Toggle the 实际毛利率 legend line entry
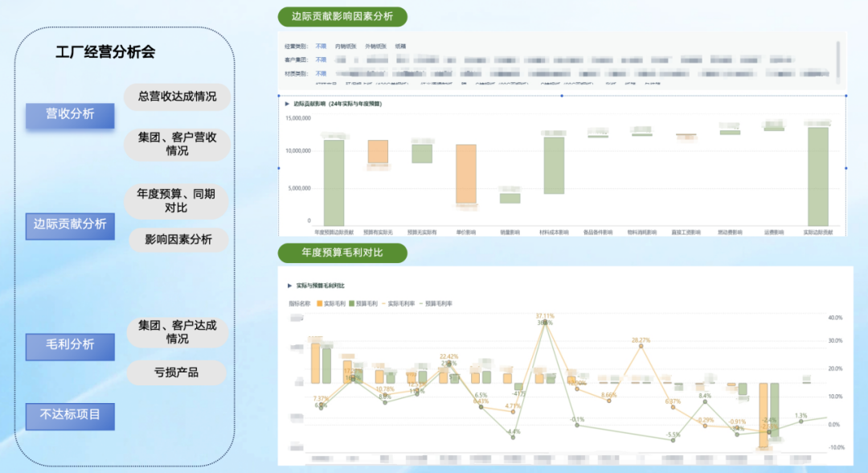 click(399, 303)
